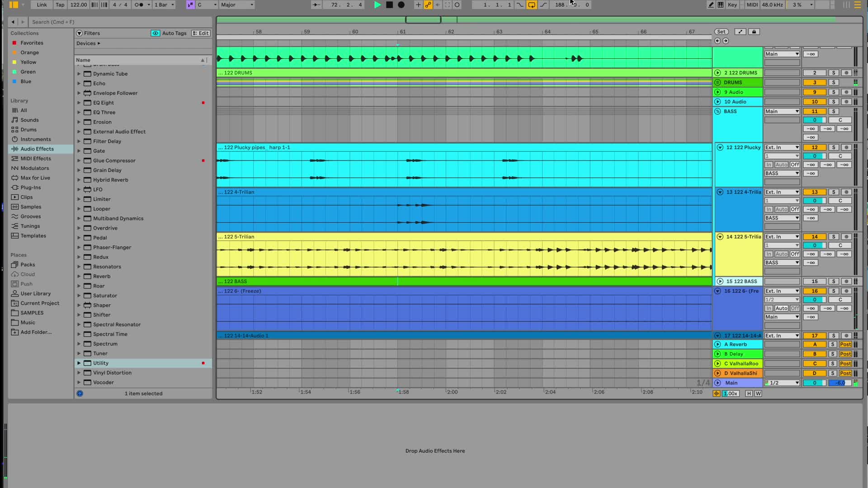The height and width of the screenshot is (488, 868).
Task: Deactivate track 12 122 Plucky
Action: click(814, 147)
